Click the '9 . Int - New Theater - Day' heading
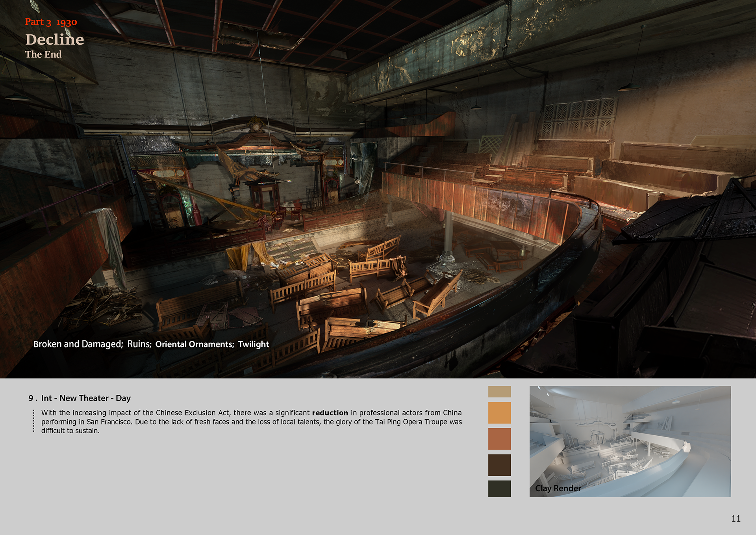 pyautogui.click(x=80, y=398)
